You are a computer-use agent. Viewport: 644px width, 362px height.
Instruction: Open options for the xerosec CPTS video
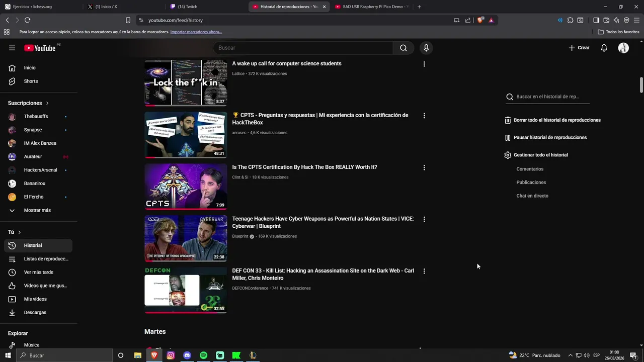coord(424,116)
